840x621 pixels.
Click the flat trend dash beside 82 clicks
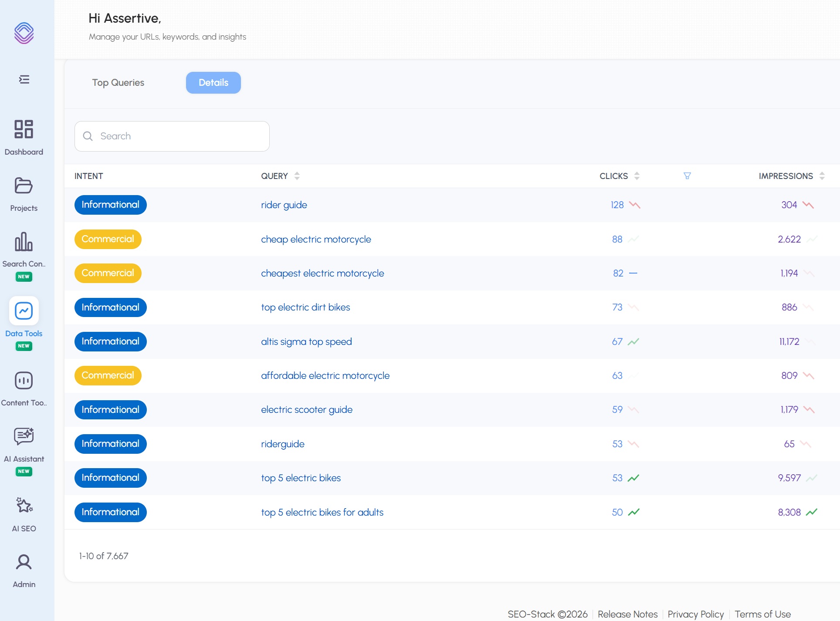point(633,273)
